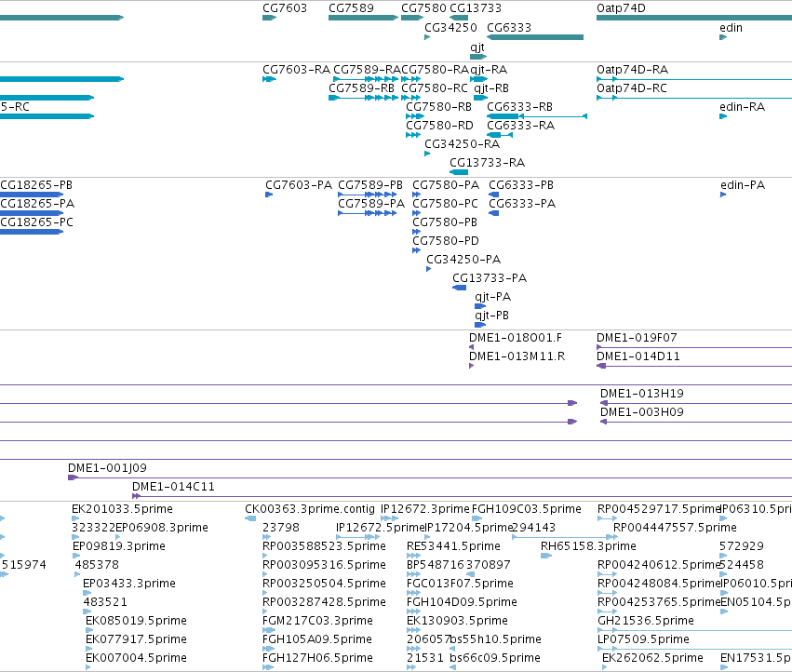Click EST RE53441.5prime
792x672 pixels.
point(453,546)
